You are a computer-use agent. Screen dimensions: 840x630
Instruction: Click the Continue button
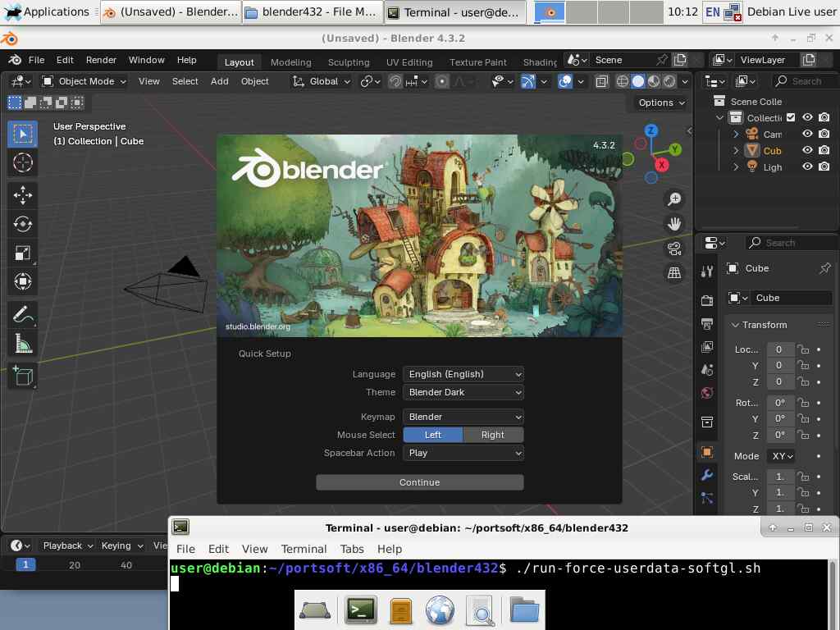[419, 482]
